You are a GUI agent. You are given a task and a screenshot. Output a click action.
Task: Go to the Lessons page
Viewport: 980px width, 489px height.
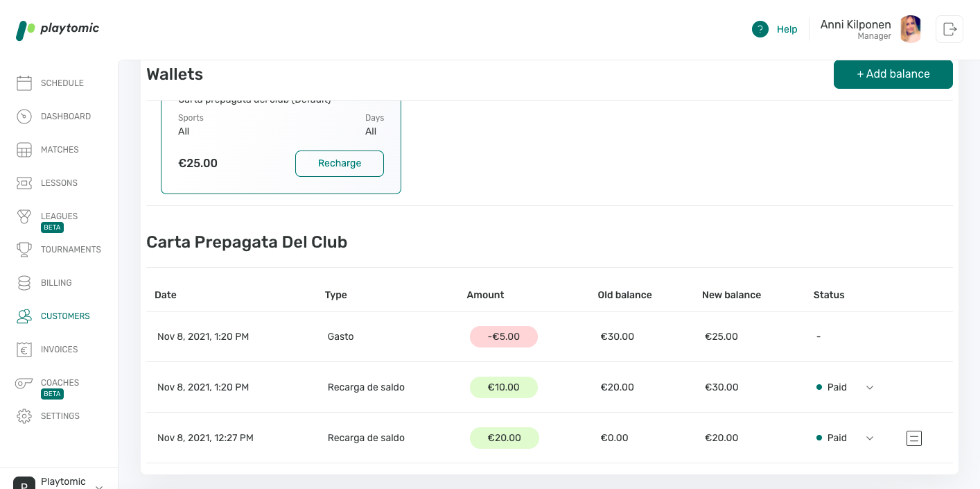click(59, 182)
